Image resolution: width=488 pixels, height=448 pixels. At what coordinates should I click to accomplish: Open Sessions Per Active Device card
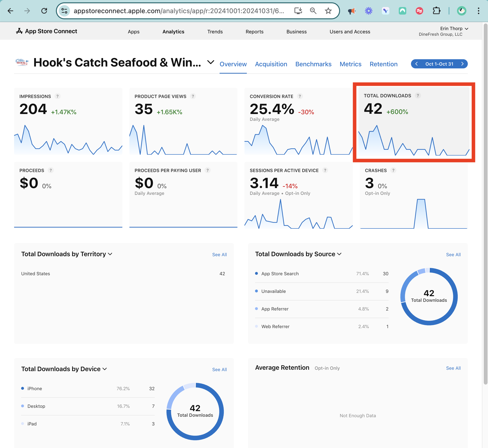pyautogui.click(x=298, y=195)
